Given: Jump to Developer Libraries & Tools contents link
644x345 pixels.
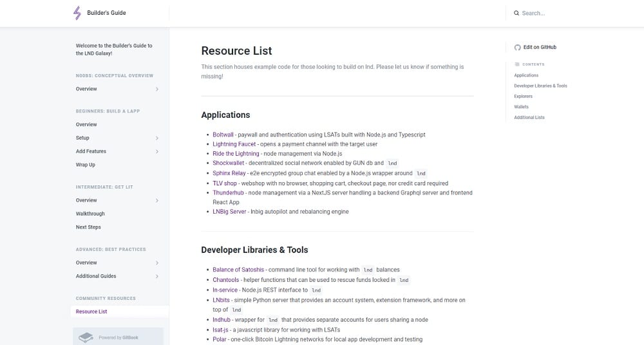Looking at the screenshot, I should tap(540, 86).
